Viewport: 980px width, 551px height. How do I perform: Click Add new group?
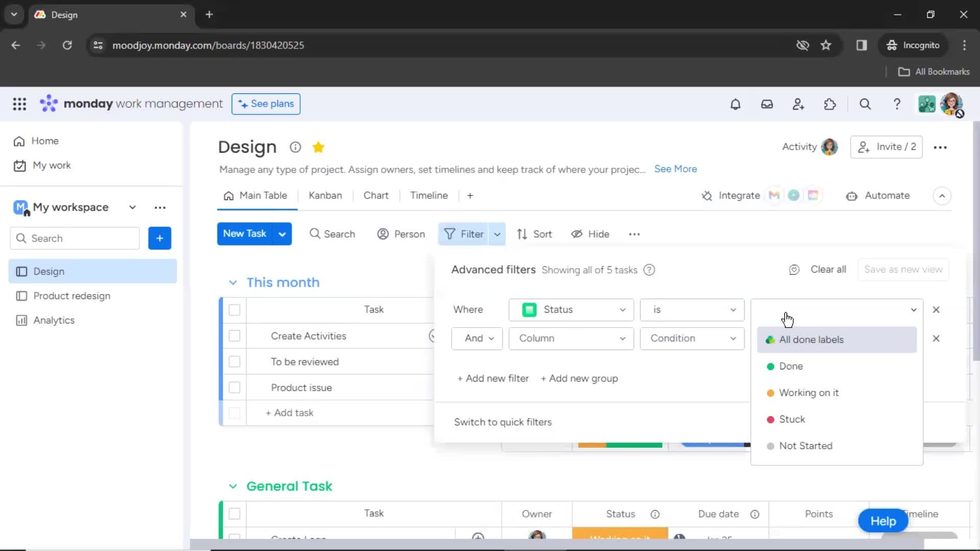(579, 379)
